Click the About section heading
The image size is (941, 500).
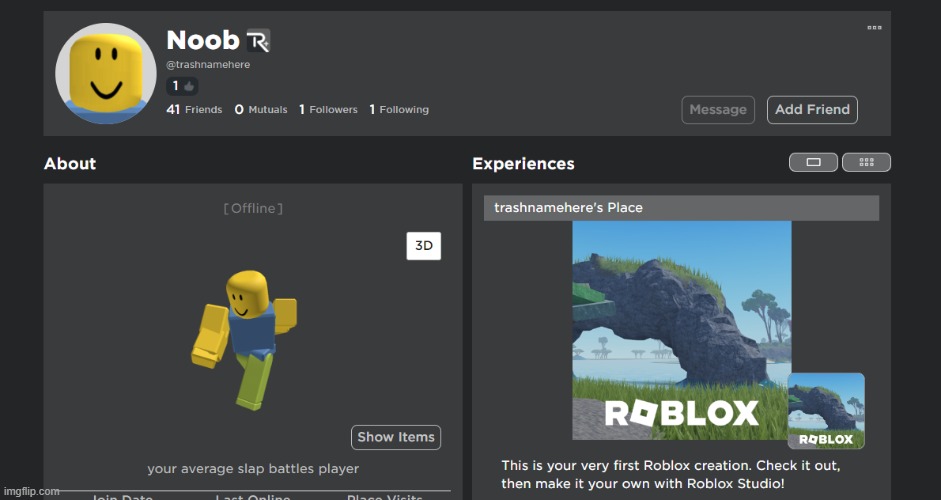point(70,163)
